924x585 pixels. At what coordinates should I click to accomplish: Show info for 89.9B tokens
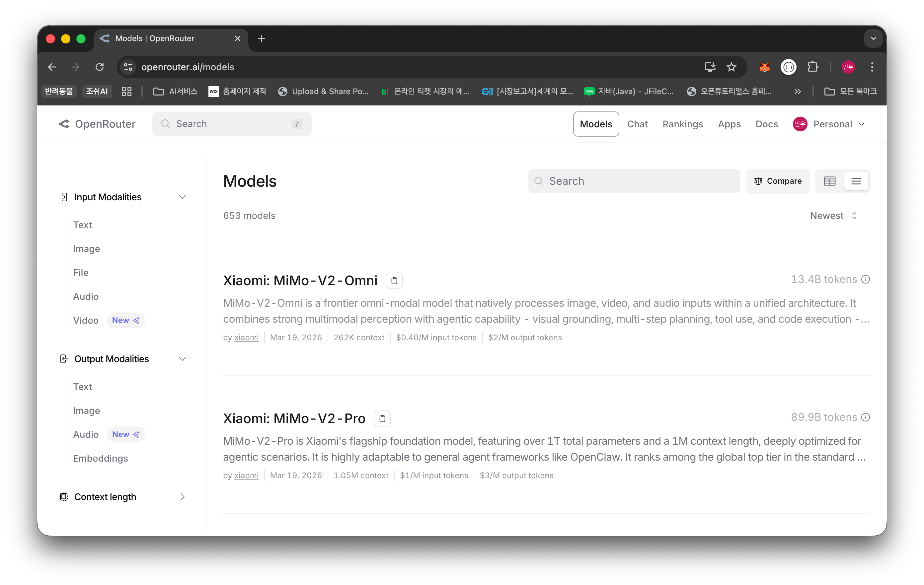(x=866, y=418)
